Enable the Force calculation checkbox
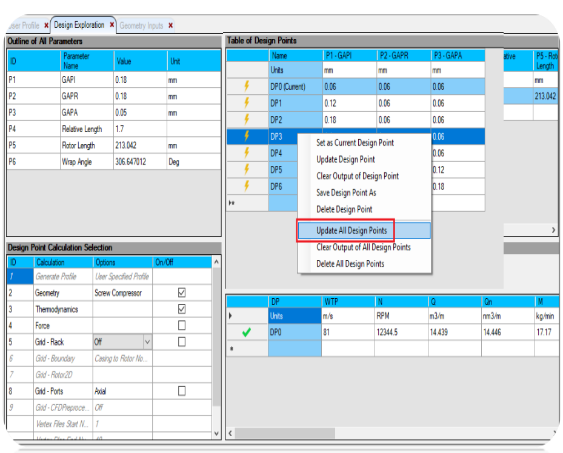The width and height of the screenshot is (563, 453). point(182,325)
